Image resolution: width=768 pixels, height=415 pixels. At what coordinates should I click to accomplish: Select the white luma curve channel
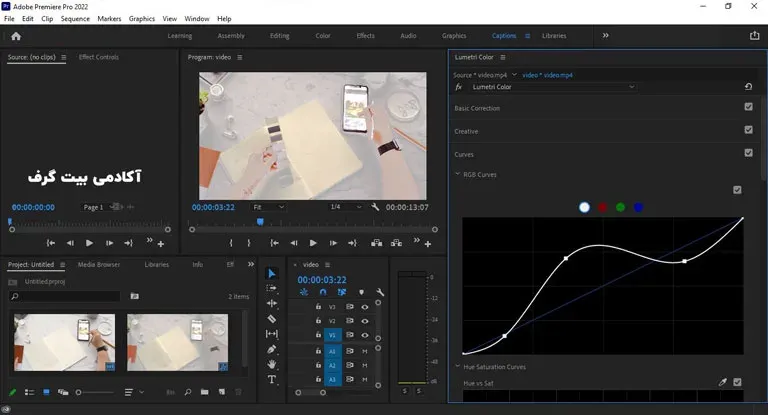(x=584, y=207)
